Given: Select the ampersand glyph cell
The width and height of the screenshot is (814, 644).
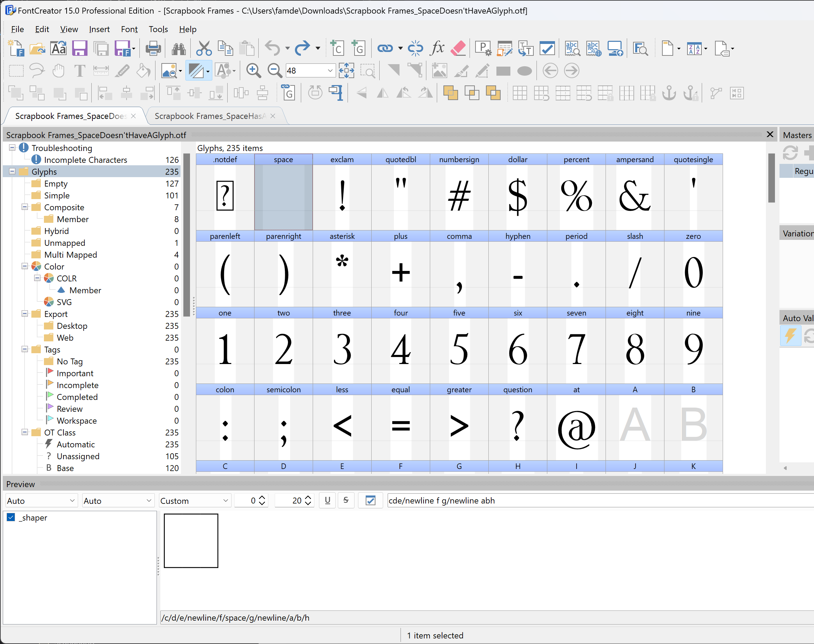Looking at the screenshot, I should pyautogui.click(x=634, y=192).
